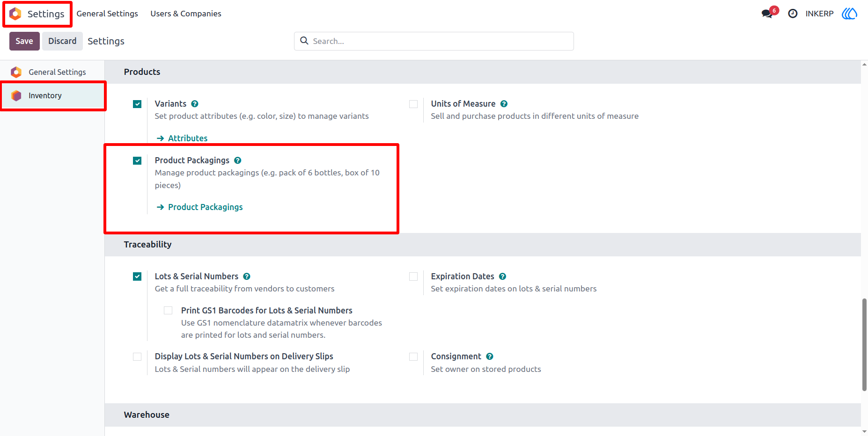Open help for Consignment setting
Viewport: 868px width, 436px height.
(490, 356)
